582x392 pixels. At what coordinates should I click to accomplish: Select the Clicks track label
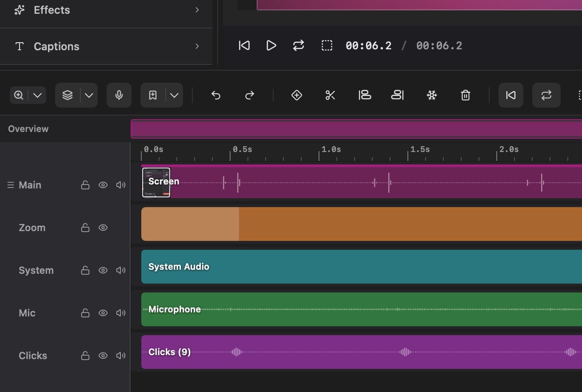[x=33, y=356]
